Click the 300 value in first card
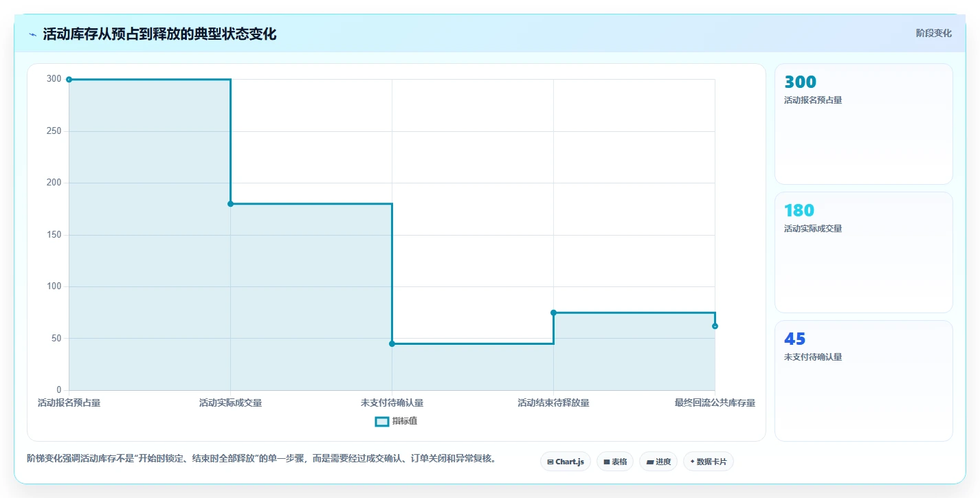 click(x=800, y=82)
